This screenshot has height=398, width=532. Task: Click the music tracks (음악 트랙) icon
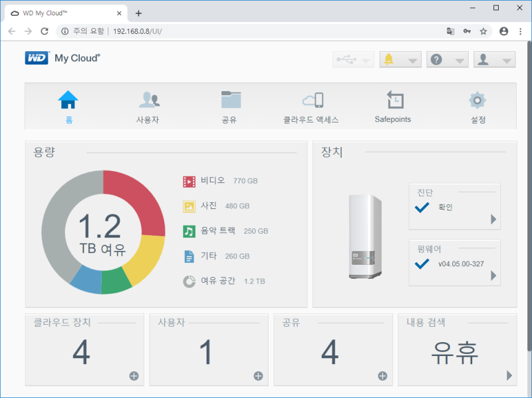(189, 231)
